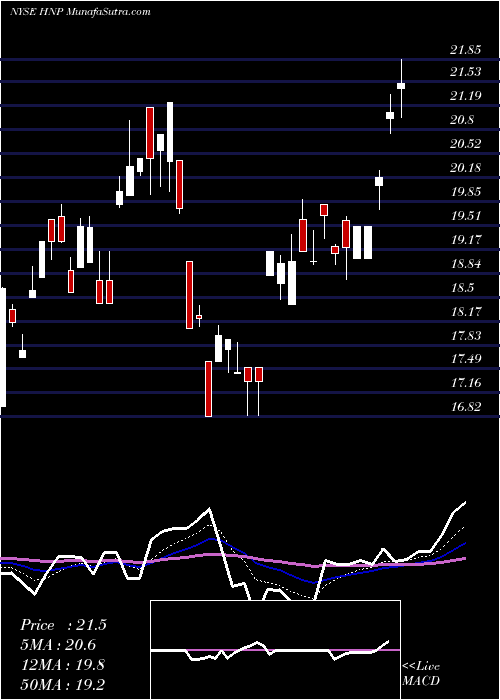The height and width of the screenshot is (700, 500).
Task: Click the 21.53 price axis label
Action: click(466, 72)
